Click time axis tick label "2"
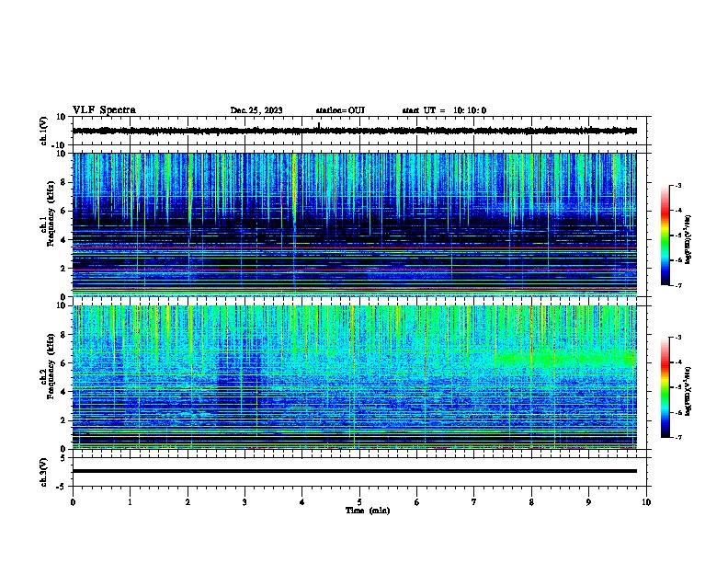The width and height of the screenshot is (728, 563). coord(188,502)
